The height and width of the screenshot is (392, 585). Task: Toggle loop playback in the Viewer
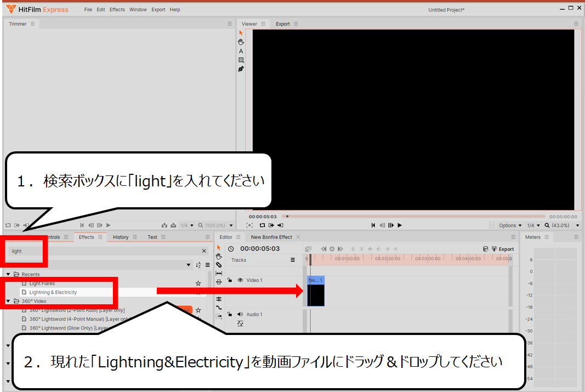[x=262, y=225]
